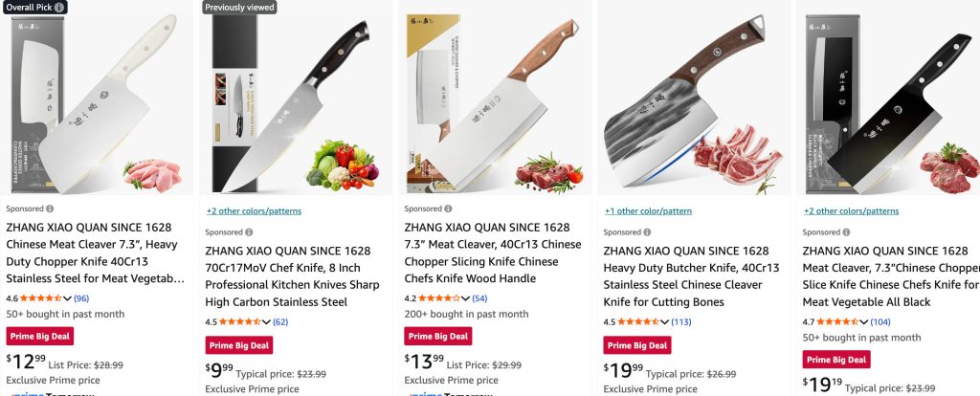Click Prime Big Deal badge on $19.19 cleaver
The width and height of the screenshot is (980, 396).
click(x=835, y=359)
